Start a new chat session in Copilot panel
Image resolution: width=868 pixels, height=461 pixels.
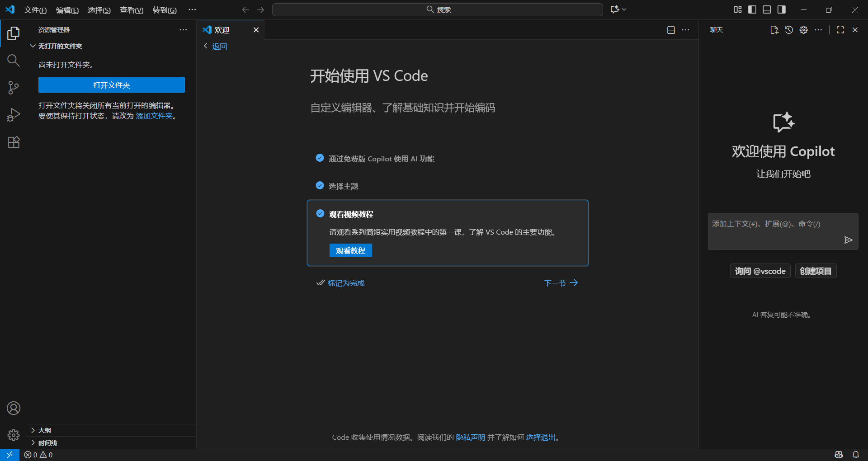coord(774,30)
